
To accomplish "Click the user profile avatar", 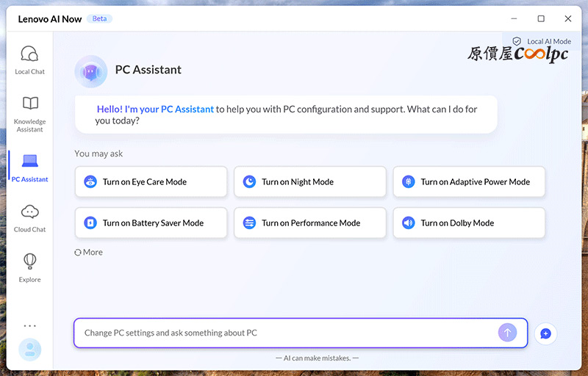I will point(29,350).
